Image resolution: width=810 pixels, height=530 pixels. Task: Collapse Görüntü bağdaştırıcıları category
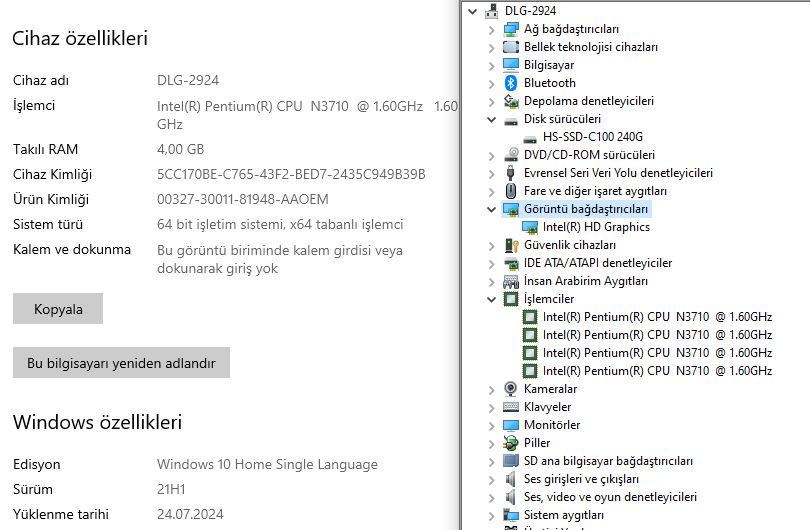(x=491, y=209)
